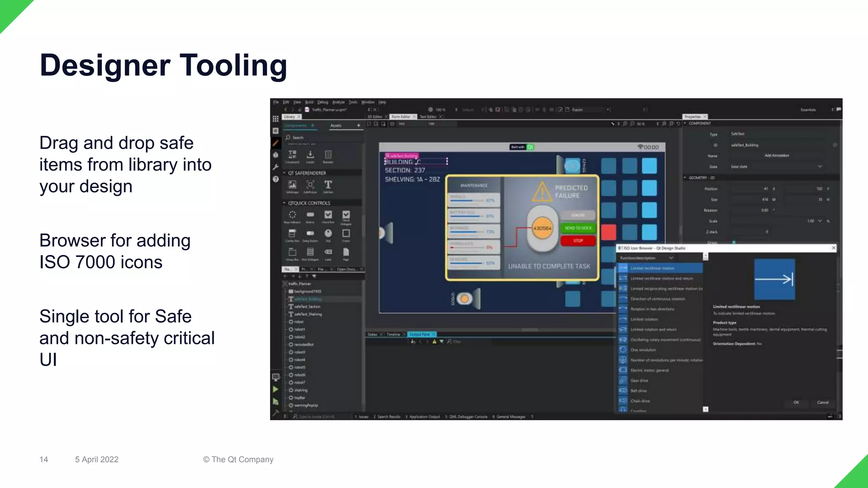
Task: Click the kit selector monitor icon
Action: [275, 377]
